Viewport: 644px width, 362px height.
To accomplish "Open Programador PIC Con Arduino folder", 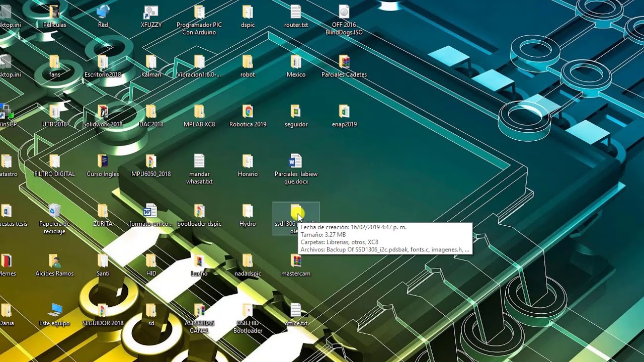I will [199, 12].
